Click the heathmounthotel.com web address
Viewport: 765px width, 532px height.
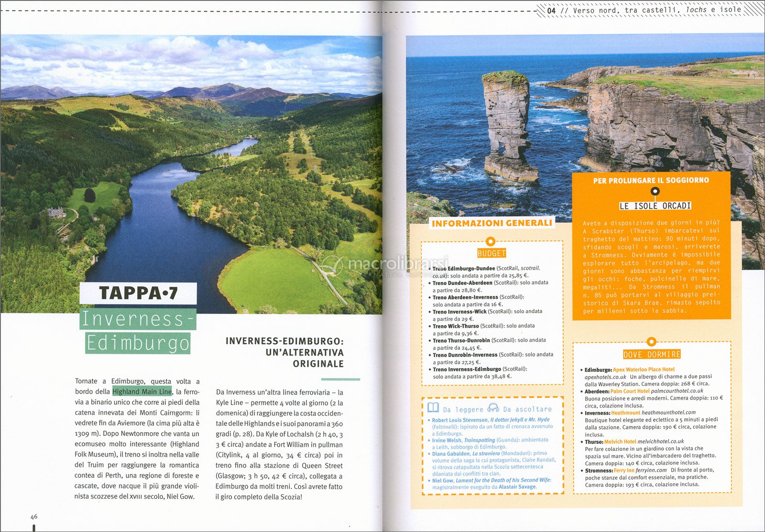(668, 413)
